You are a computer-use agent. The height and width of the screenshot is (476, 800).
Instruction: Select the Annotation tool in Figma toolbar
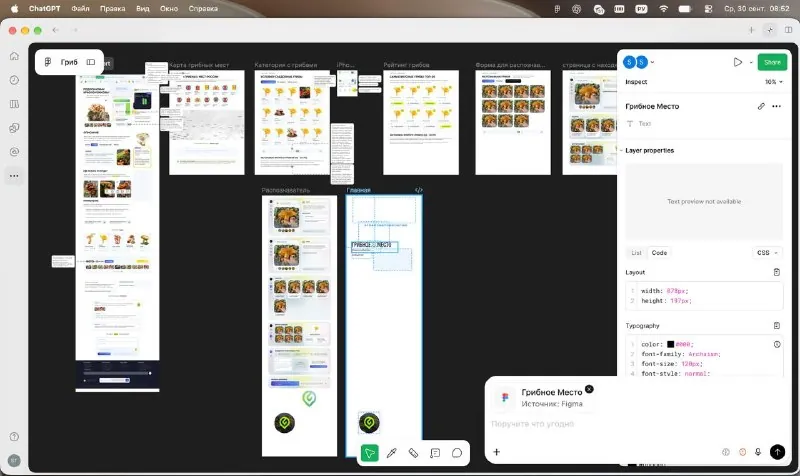435,453
